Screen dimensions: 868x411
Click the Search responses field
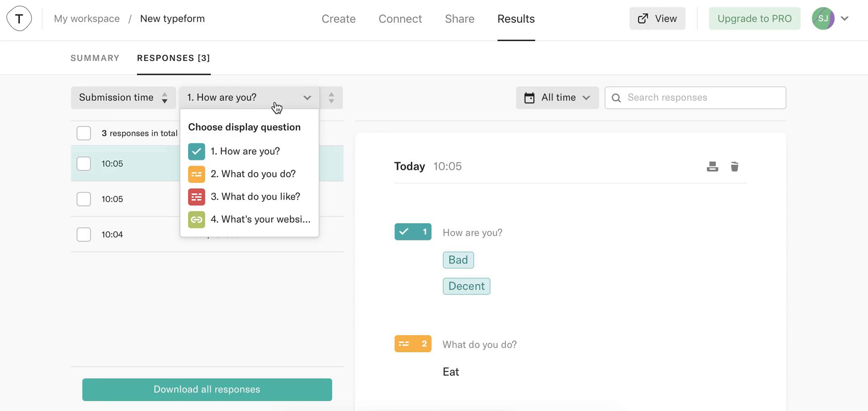pyautogui.click(x=695, y=98)
